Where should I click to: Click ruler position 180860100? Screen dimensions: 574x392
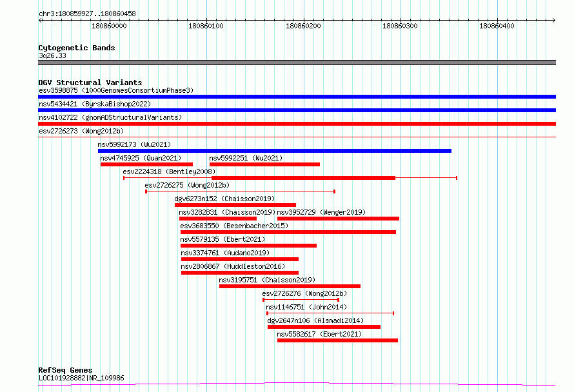(206, 26)
